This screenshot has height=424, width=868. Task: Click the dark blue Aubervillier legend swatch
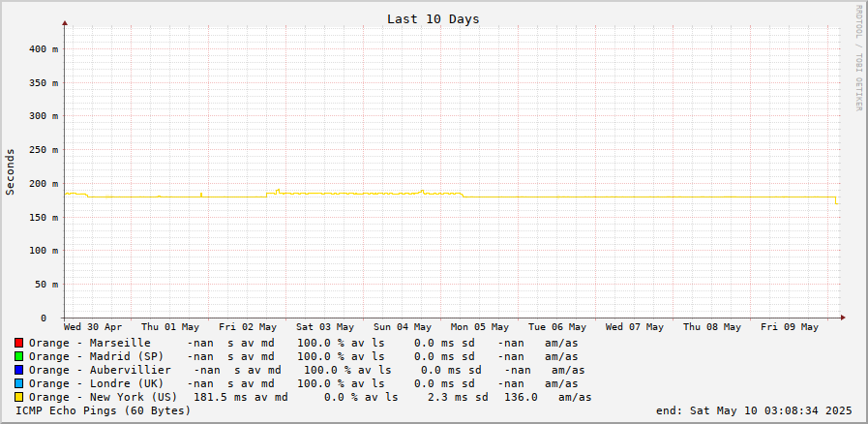click(x=18, y=370)
